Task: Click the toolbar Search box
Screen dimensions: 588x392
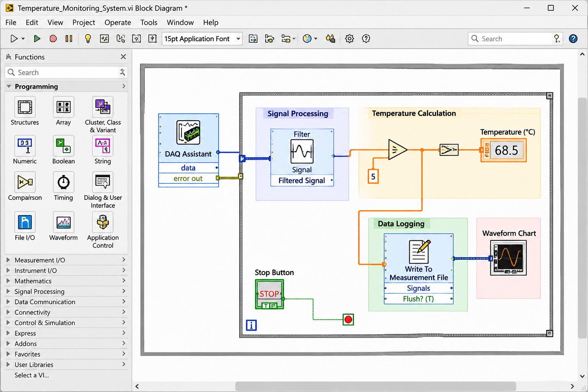Action: [x=515, y=39]
